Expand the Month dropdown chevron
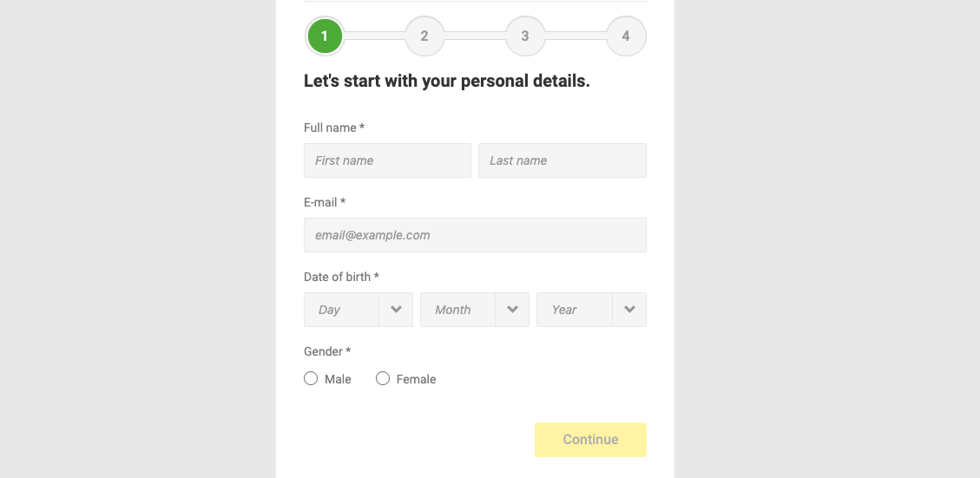The image size is (980, 478). [512, 310]
